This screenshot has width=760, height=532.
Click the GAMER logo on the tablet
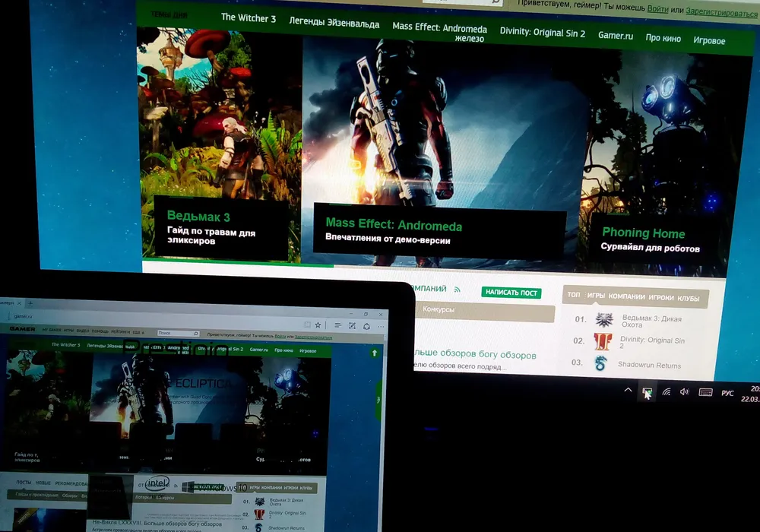click(22, 329)
